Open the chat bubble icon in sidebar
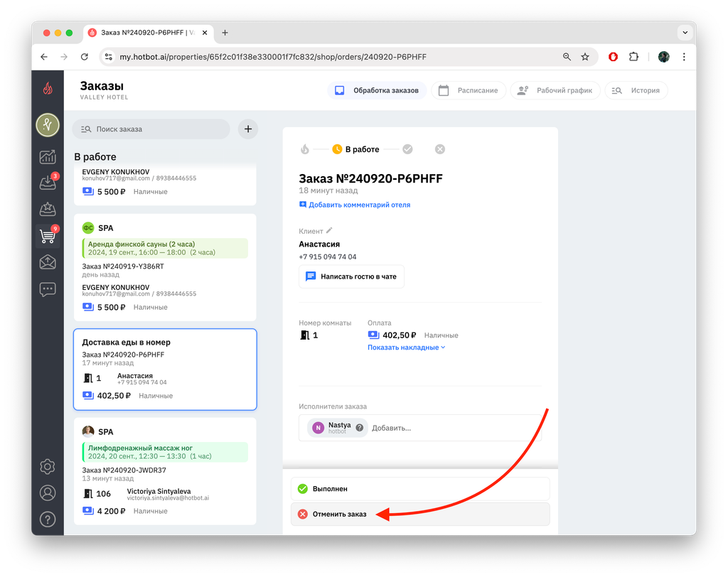This screenshot has width=728, height=577. 48,289
